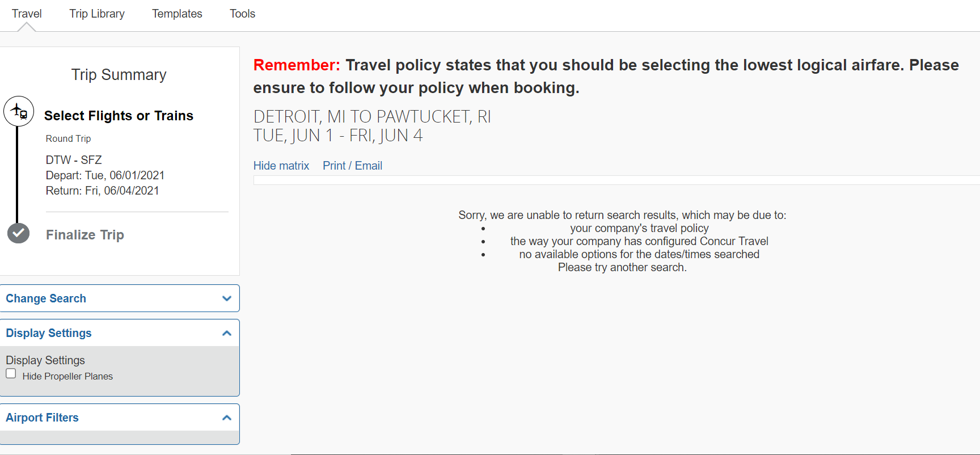The width and height of the screenshot is (980, 455).
Task: Collapse Display Settings using the up chevron
Action: [x=227, y=333]
